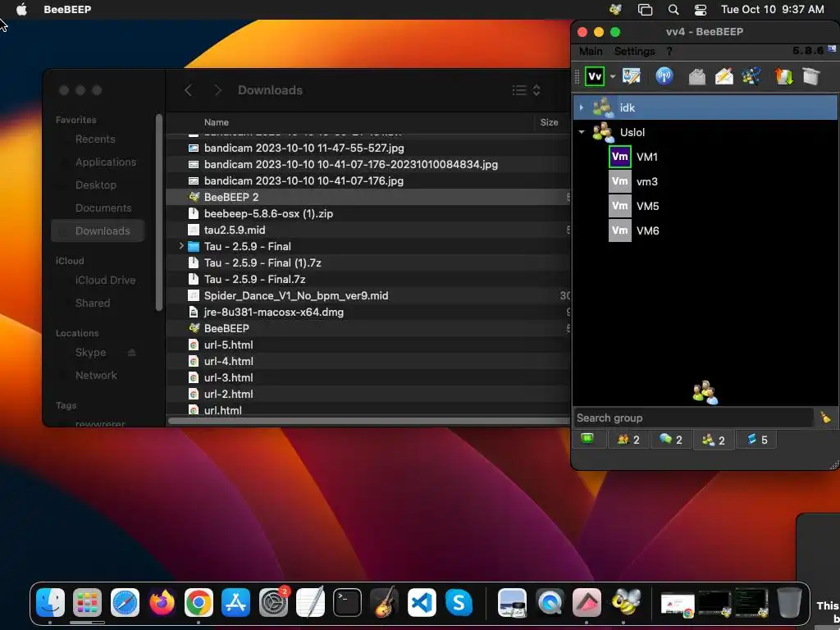840x630 pixels.
Task: Select tau2.5.9.mid file
Action: tap(368, 230)
